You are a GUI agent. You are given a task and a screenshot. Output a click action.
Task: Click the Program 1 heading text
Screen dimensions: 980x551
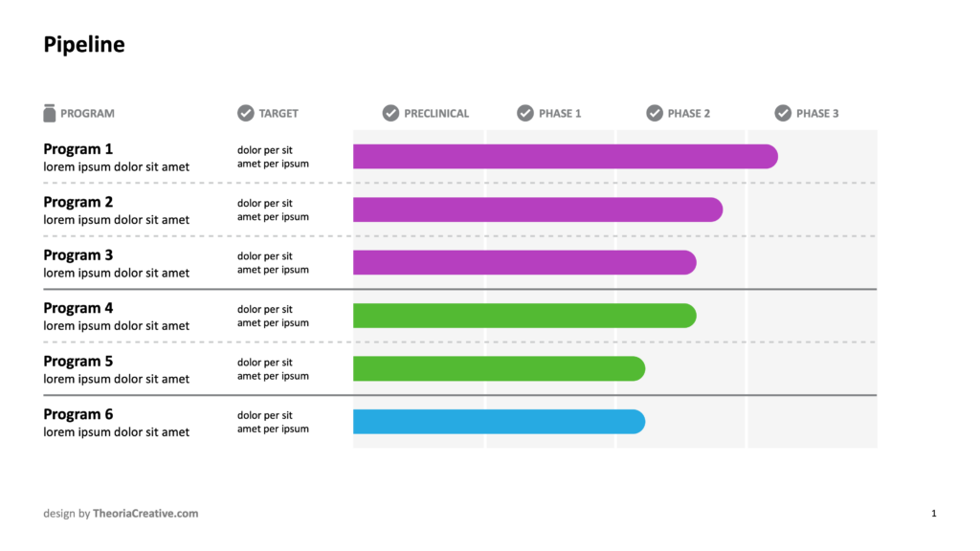pyautogui.click(x=78, y=149)
